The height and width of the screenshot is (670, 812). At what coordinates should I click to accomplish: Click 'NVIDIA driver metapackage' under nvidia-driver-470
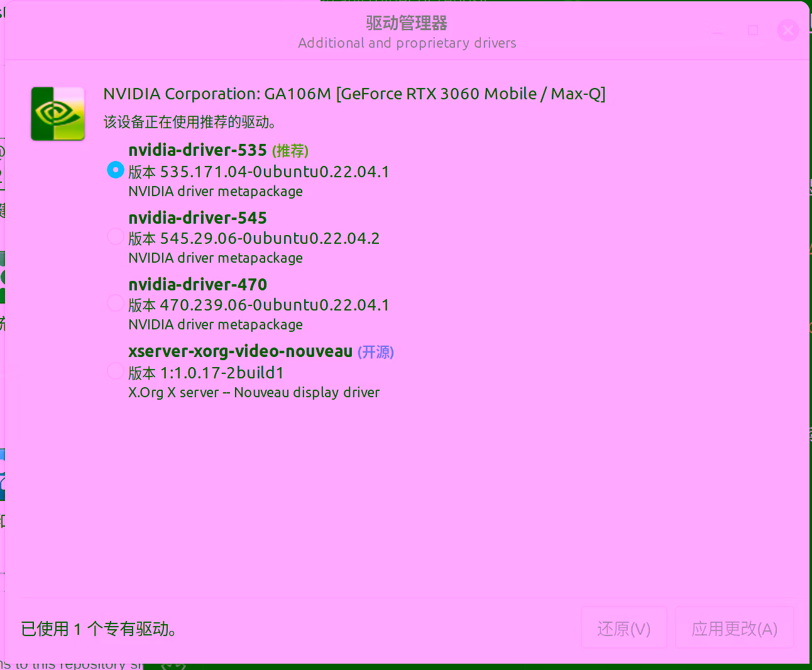[x=216, y=324]
